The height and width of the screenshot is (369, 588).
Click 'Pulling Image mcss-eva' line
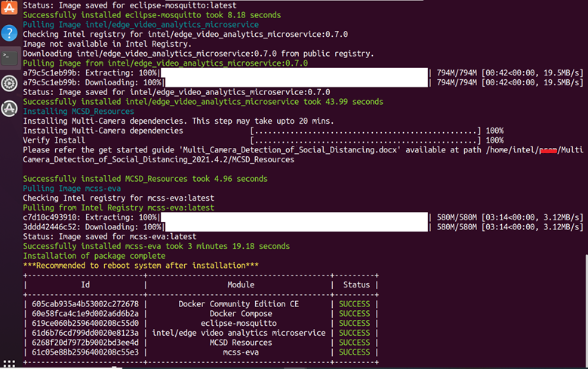pyautogui.click(x=72, y=188)
